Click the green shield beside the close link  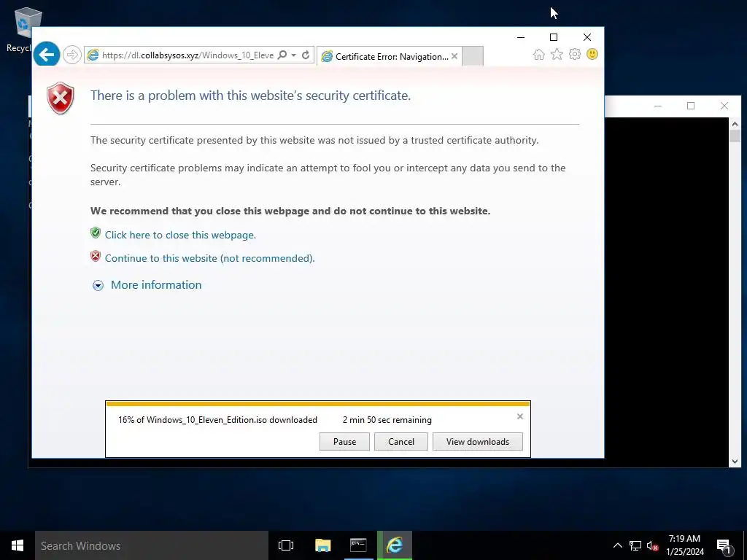point(96,233)
